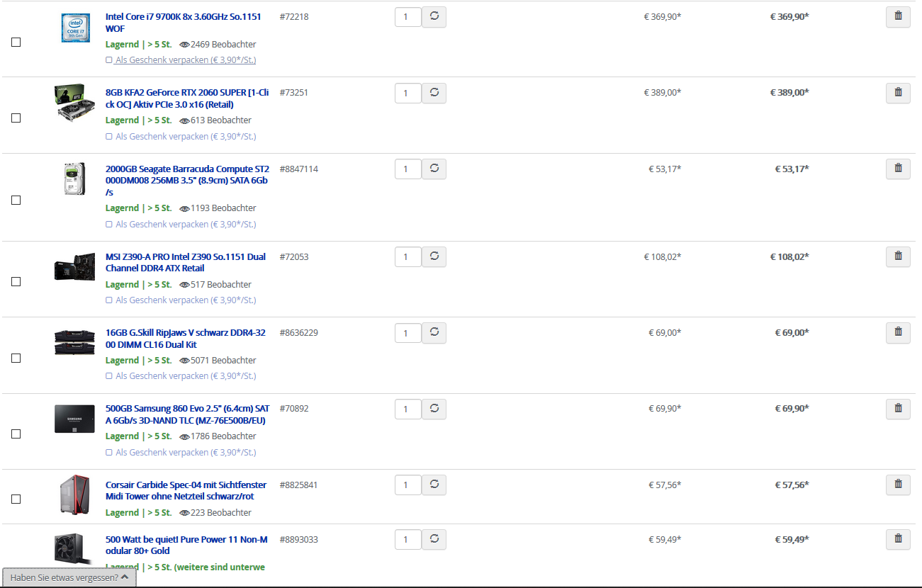The width and height of the screenshot is (922, 588).
Task: Tick the Samsung 860 Evo row checkbox
Action: point(16,434)
